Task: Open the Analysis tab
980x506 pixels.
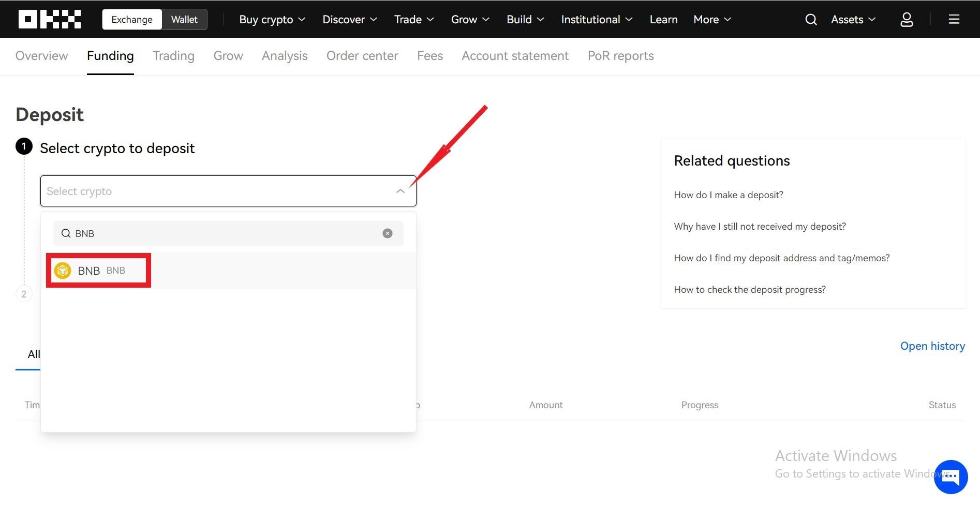Action: pos(285,56)
